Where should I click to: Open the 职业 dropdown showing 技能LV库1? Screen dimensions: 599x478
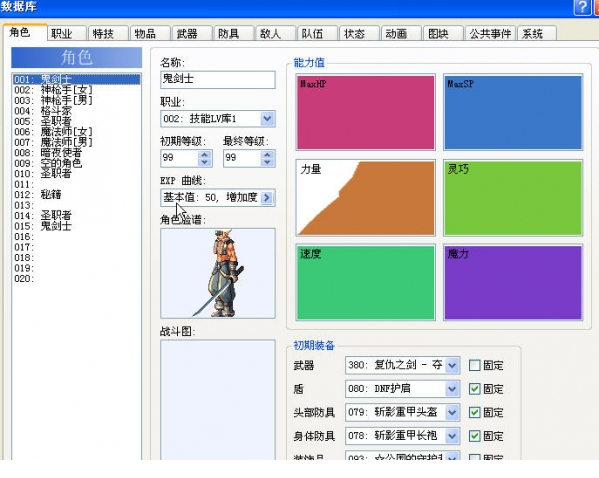point(267,119)
